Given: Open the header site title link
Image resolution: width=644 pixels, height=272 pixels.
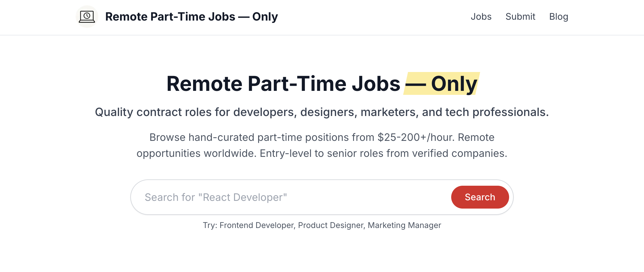Looking at the screenshot, I should click(x=191, y=17).
